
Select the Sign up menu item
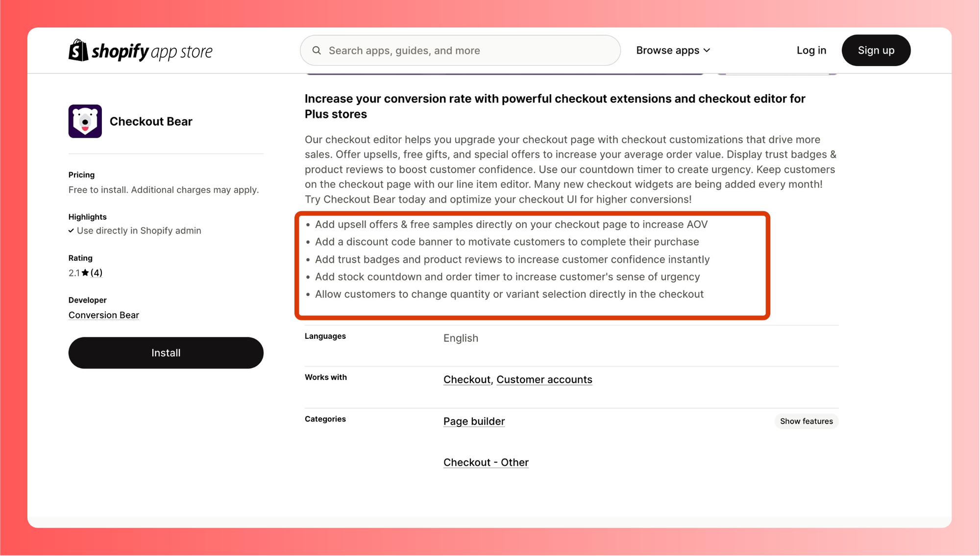[x=876, y=49]
